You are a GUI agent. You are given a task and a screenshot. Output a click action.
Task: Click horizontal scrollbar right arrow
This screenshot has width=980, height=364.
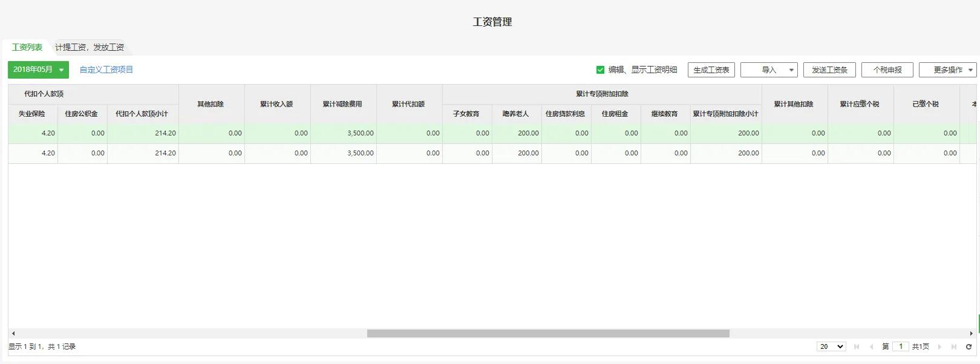pyautogui.click(x=971, y=333)
